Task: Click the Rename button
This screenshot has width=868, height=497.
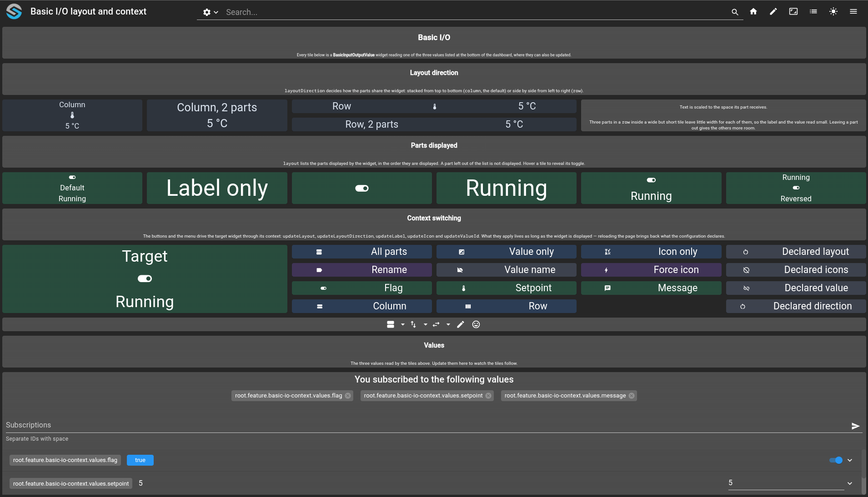Action: [361, 270]
